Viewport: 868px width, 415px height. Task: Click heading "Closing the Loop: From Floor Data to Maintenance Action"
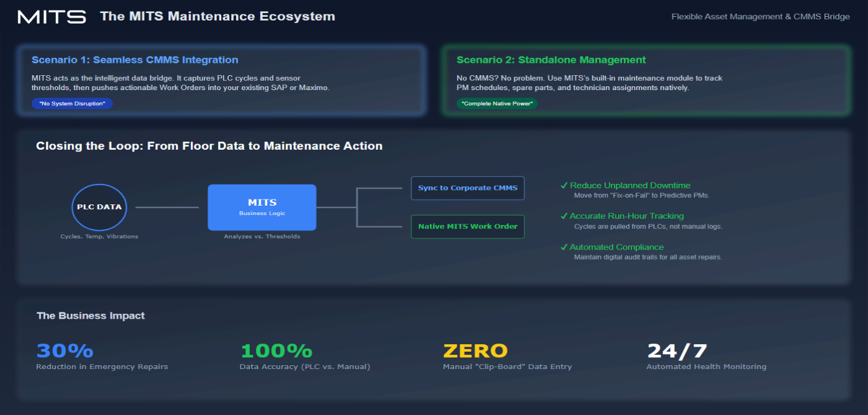(209, 146)
